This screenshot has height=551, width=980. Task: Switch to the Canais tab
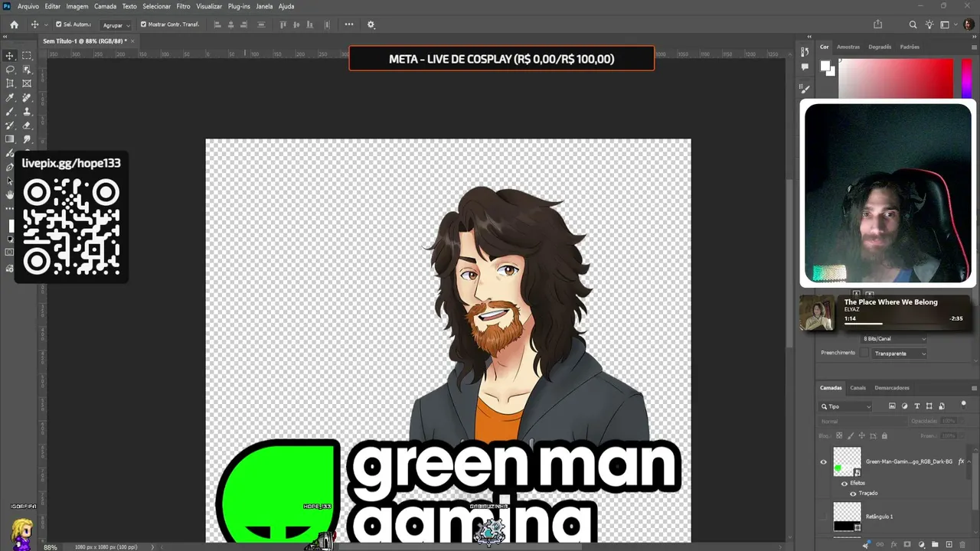858,388
